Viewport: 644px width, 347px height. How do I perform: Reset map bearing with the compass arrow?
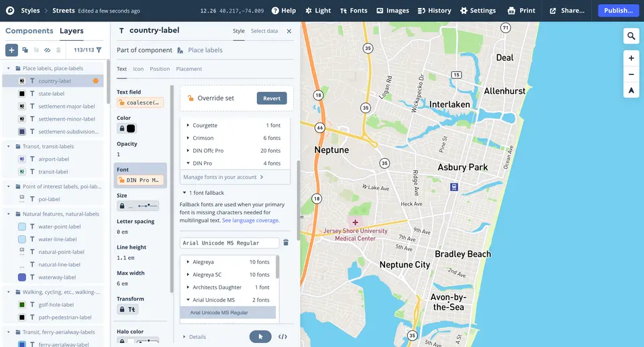[631, 90]
